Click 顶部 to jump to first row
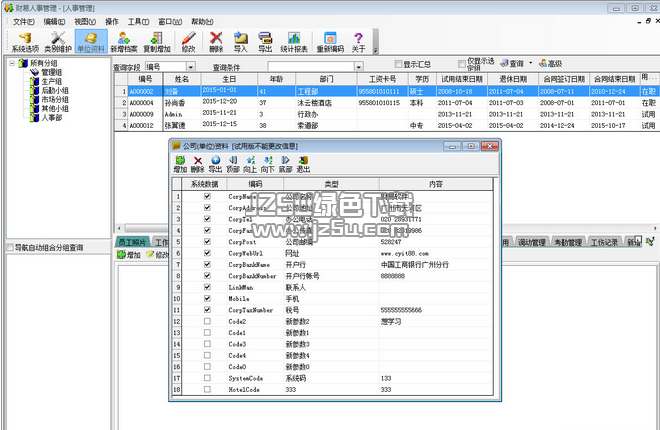The height and width of the screenshot is (430, 660). [x=233, y=164]
